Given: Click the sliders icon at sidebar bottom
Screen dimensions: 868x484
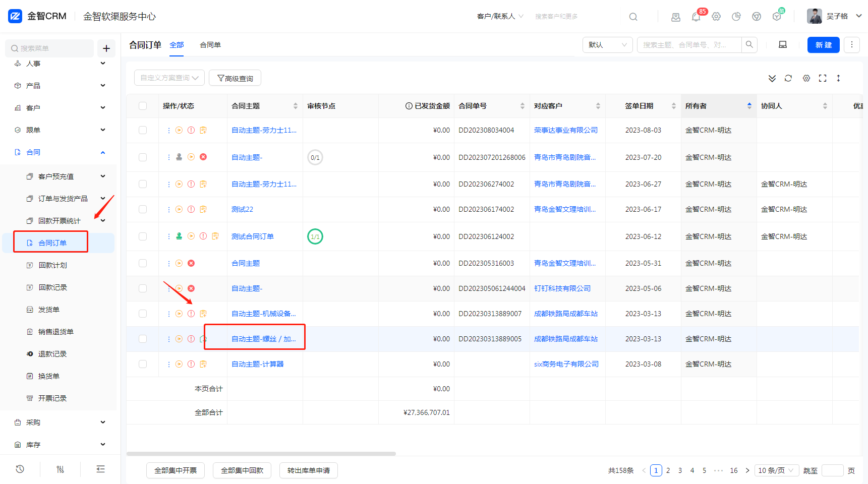Looking at the screenshot, I should (x=61, y=469).
